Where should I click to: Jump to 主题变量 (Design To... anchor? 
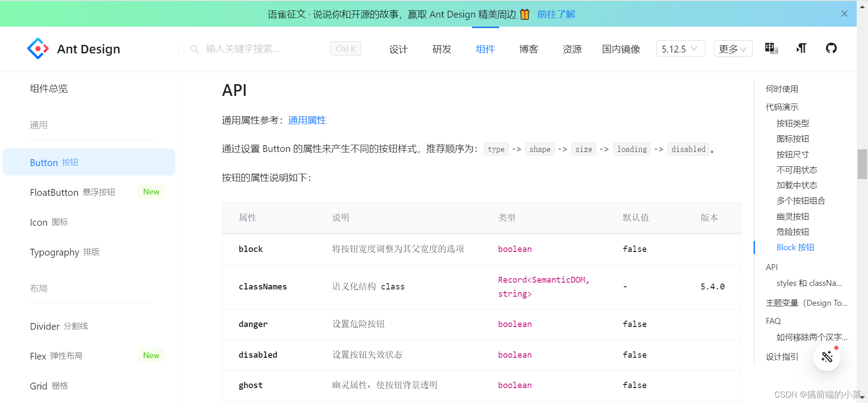[x=807, y=303]
